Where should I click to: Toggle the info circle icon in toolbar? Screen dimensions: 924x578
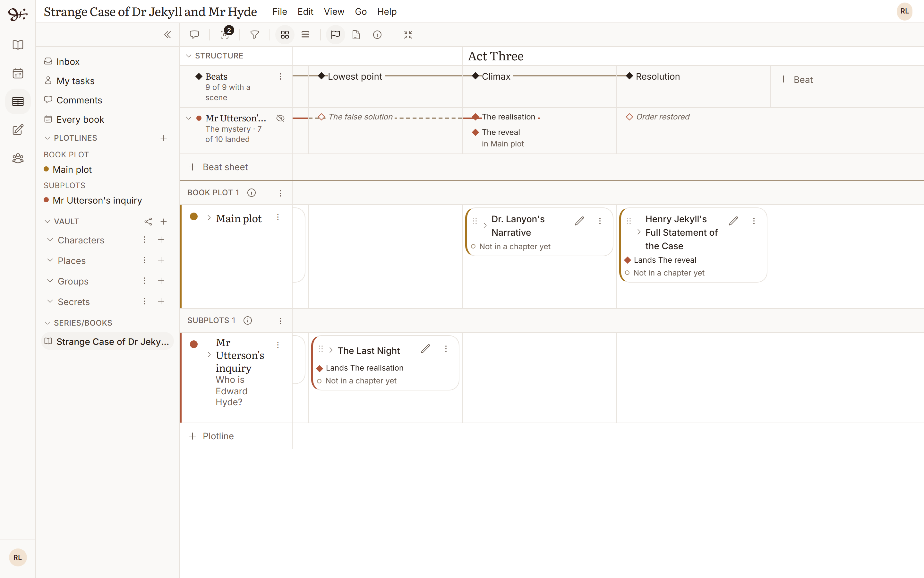click(377, 35)
